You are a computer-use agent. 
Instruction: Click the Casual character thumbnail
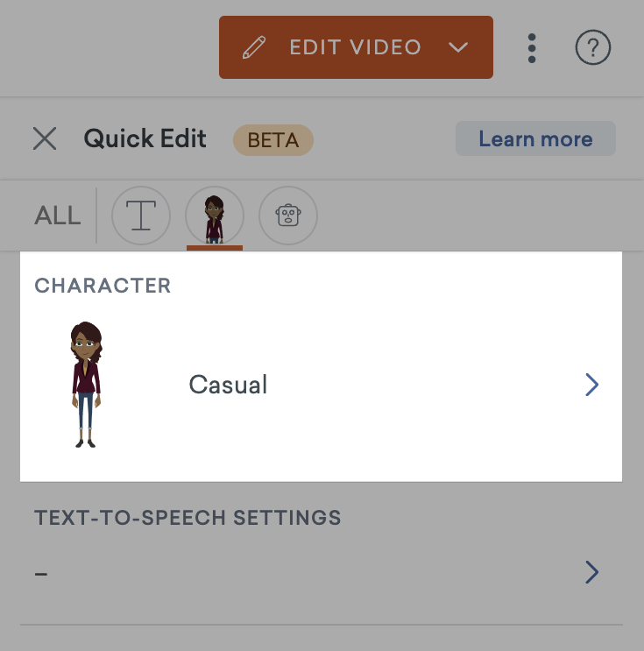[86, 385]
